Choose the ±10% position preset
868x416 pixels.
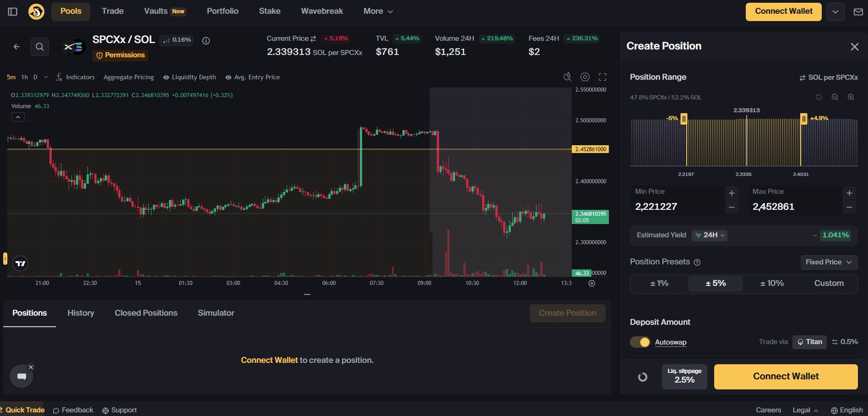pos(772,284)
